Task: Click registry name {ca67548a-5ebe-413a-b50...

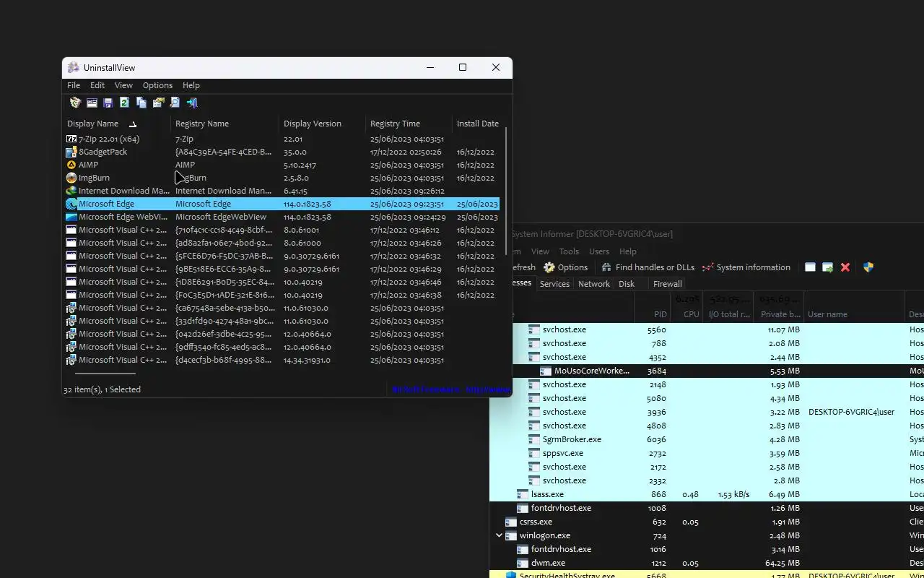Action: (x=225, y=308)
